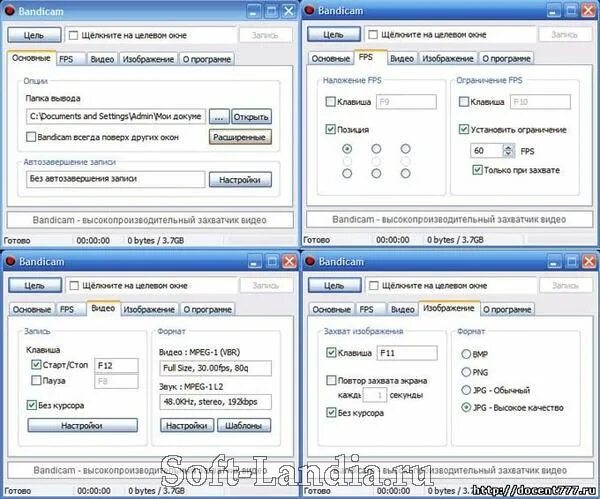This screenshot has width=600, height=499.
Task: Select bottom-left FPS overlay position radio
Action: (347, 174)
